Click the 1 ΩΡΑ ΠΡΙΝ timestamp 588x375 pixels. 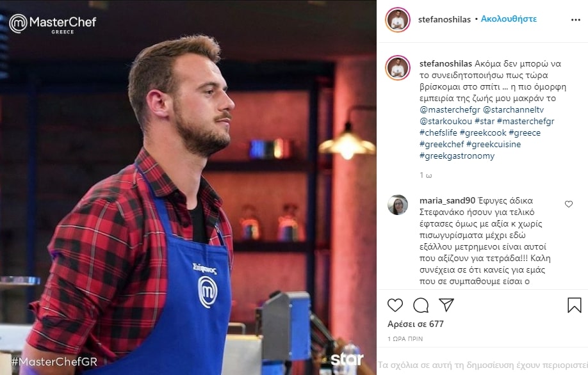tap(405, 339)
